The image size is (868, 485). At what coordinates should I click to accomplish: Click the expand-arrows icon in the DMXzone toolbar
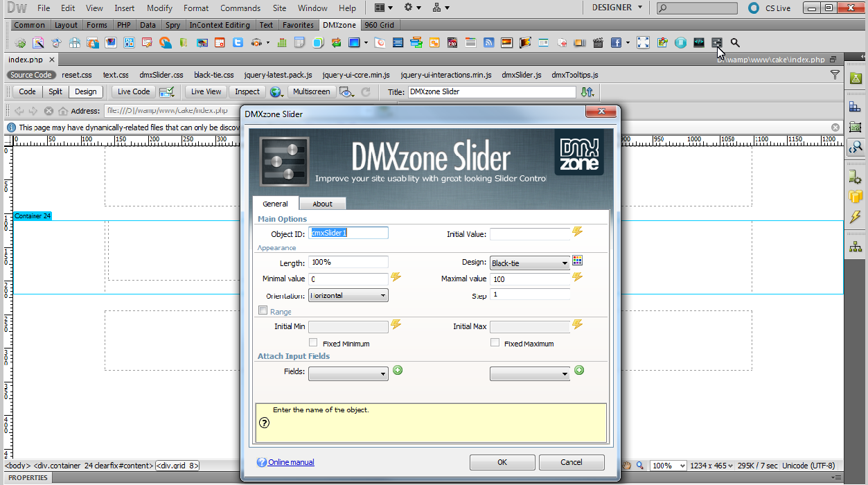click(x=643, y=42)
